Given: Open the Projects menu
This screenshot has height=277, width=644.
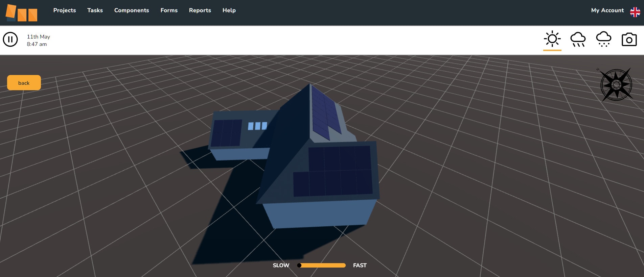Looking at the screenshot, I should point(65,10).
